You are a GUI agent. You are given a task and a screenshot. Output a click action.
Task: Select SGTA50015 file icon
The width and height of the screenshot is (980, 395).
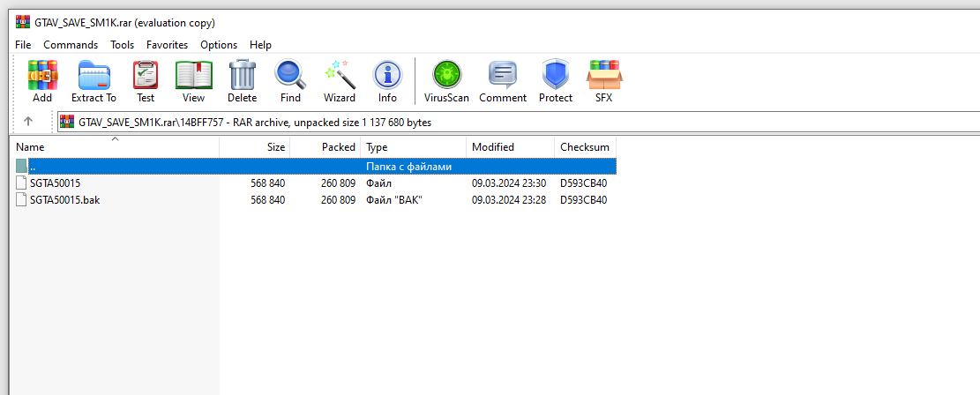(x=22, y=183)
